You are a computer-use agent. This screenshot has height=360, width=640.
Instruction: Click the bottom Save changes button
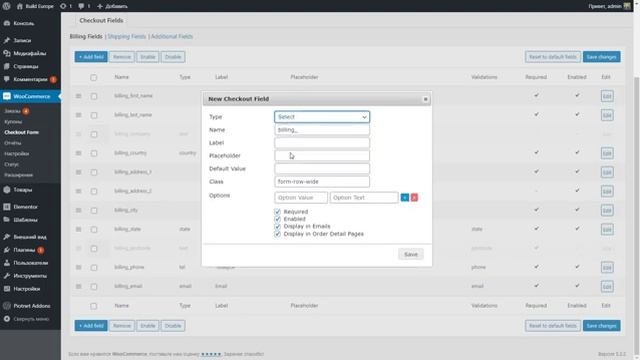click(x=601, y=326)
